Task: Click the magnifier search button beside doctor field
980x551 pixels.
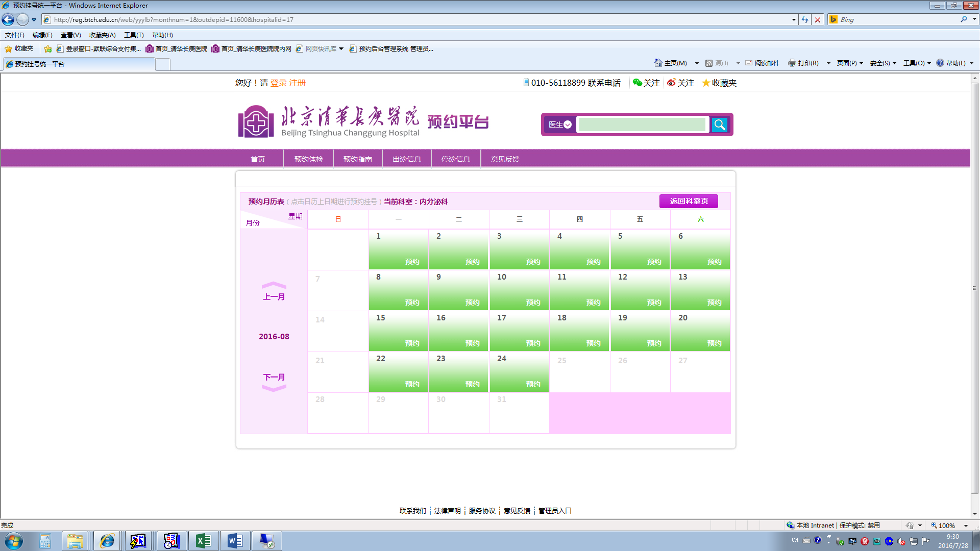Action: (x=720, y=124)
